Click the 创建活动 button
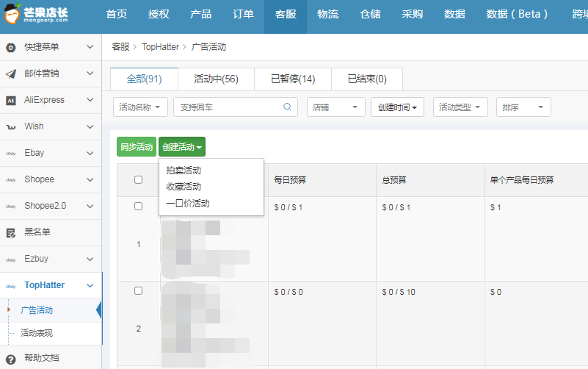This screenshot has height=369, width=588. click(x=182, y=147)
